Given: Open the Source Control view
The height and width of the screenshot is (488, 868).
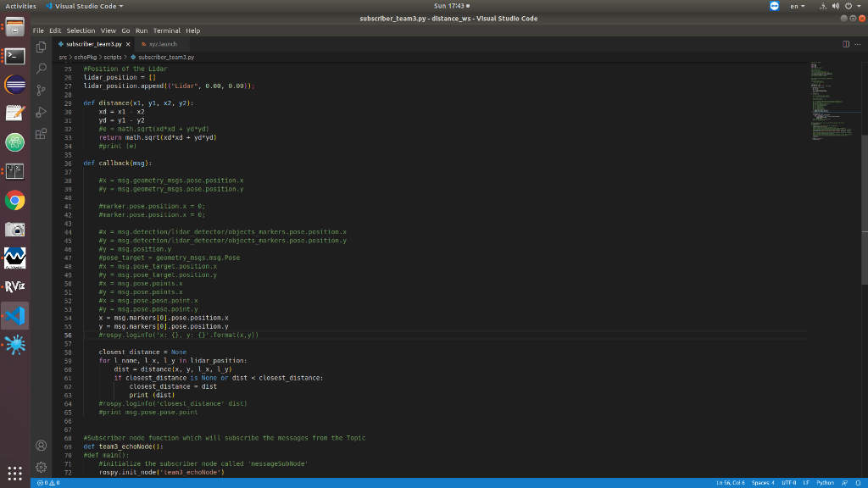Looking at the screenshot, I should click(x=41, y=90).
